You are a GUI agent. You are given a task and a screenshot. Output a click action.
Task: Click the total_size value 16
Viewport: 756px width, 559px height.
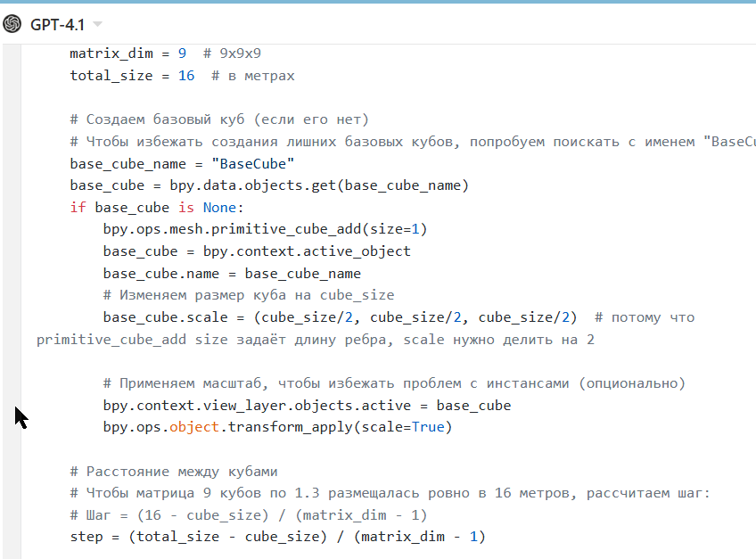[x=186, y=76]
